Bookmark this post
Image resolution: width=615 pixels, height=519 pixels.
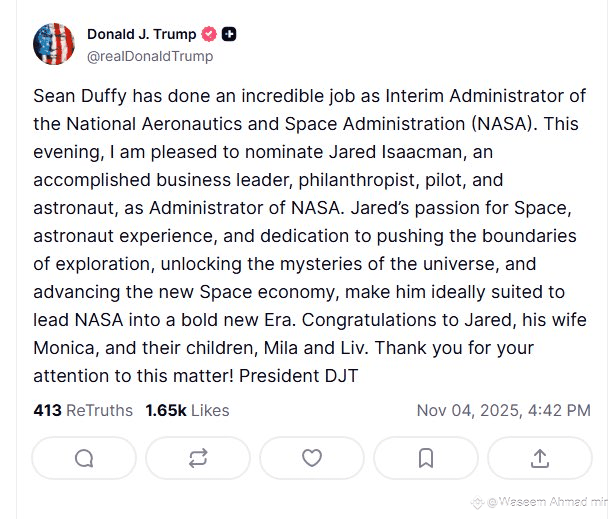tap(425, 458)
